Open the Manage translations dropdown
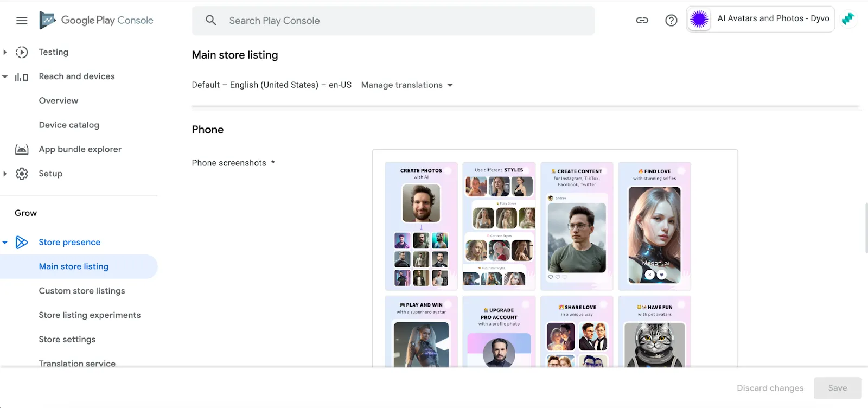The height and width of the screenshot is (408, 868). pos(407,85)
